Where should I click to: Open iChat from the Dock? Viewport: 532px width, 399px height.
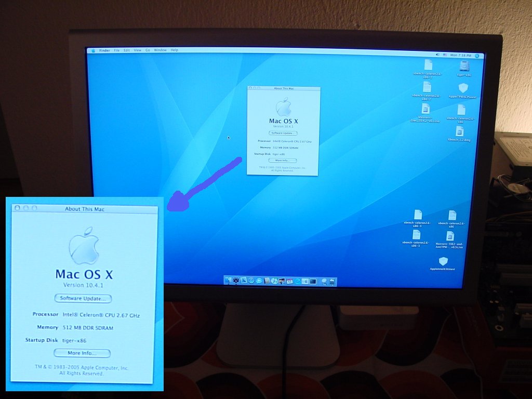pos(259,281)
